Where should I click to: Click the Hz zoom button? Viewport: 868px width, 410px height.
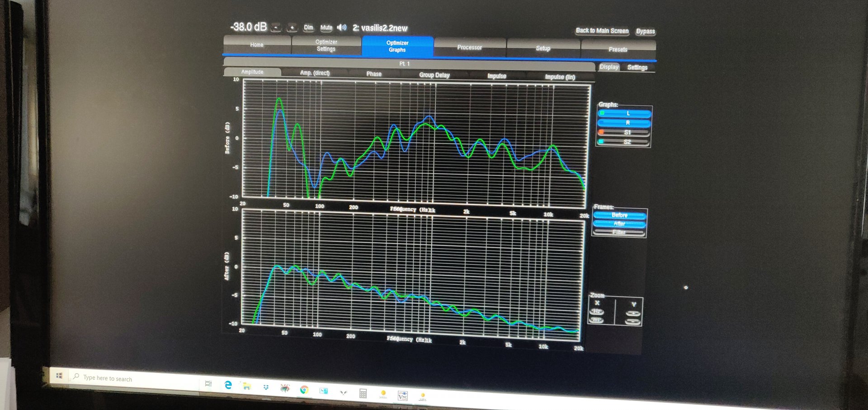pyautogui.click(x=597, y=311)
